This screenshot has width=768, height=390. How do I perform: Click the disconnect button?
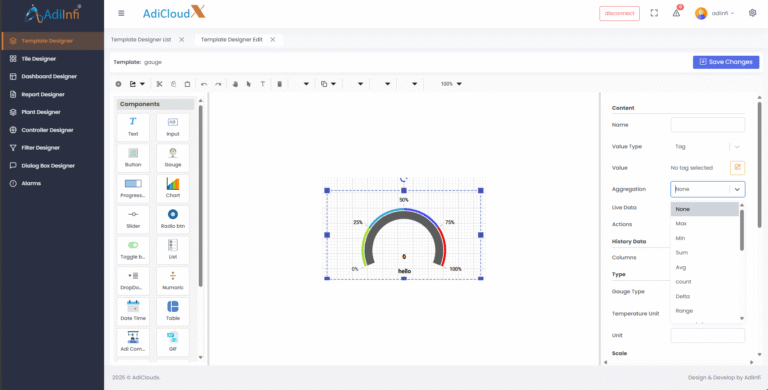coord(620,13)
